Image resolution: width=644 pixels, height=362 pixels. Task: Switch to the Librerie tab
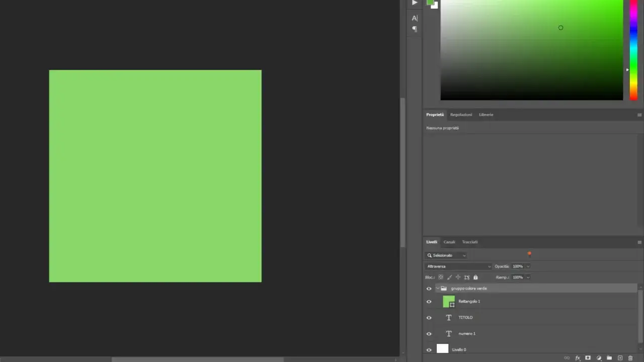pos(486,115)
